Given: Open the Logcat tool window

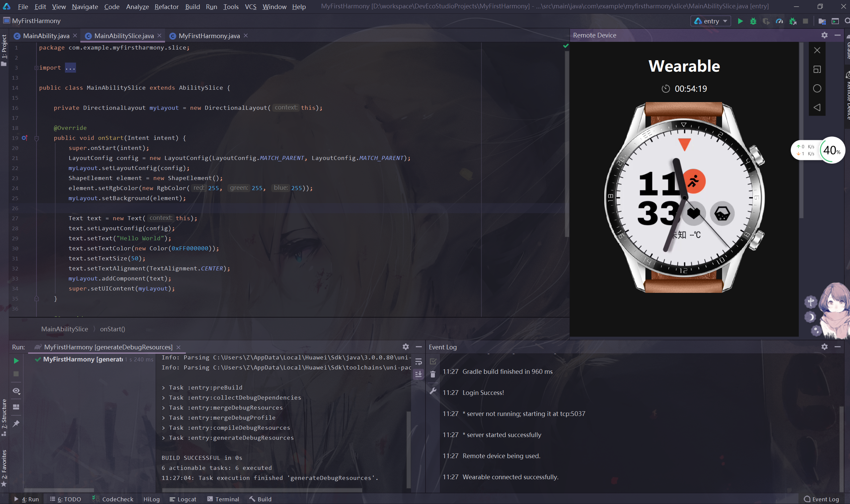Looking at the screenshot, I should (x=183, y=499).
